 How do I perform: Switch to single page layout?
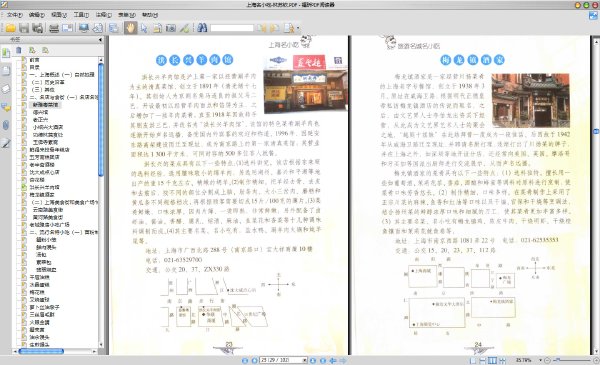point(473,360)
